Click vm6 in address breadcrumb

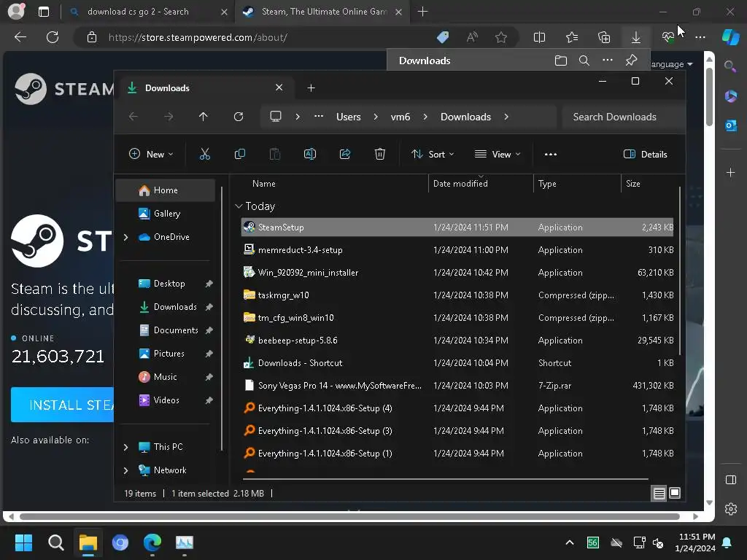tap(400, 117)
